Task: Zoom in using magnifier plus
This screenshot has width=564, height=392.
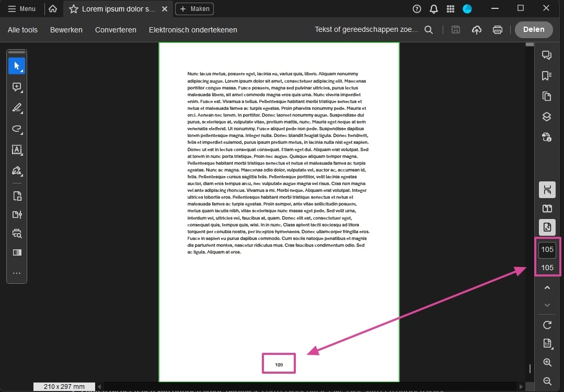Action: coord(547,363)
